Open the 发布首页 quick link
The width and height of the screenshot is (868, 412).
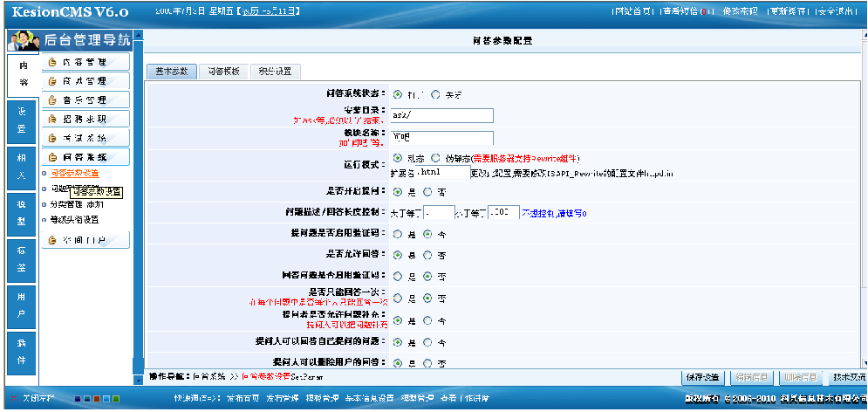pos(242,398)
